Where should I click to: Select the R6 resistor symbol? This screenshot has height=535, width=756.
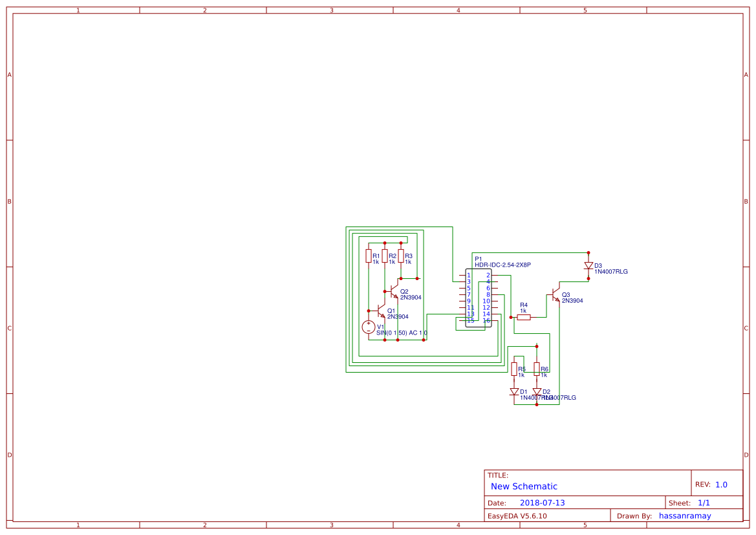click(537, 369)
